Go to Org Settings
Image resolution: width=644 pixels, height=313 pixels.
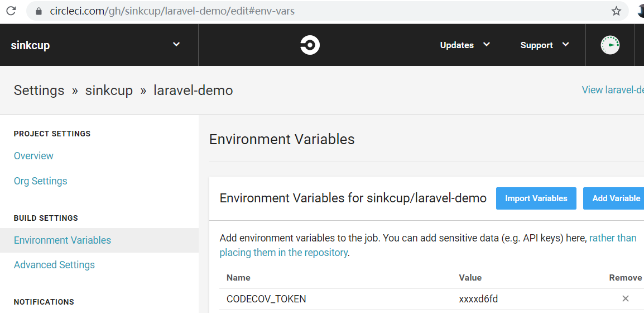click(40, 181)
